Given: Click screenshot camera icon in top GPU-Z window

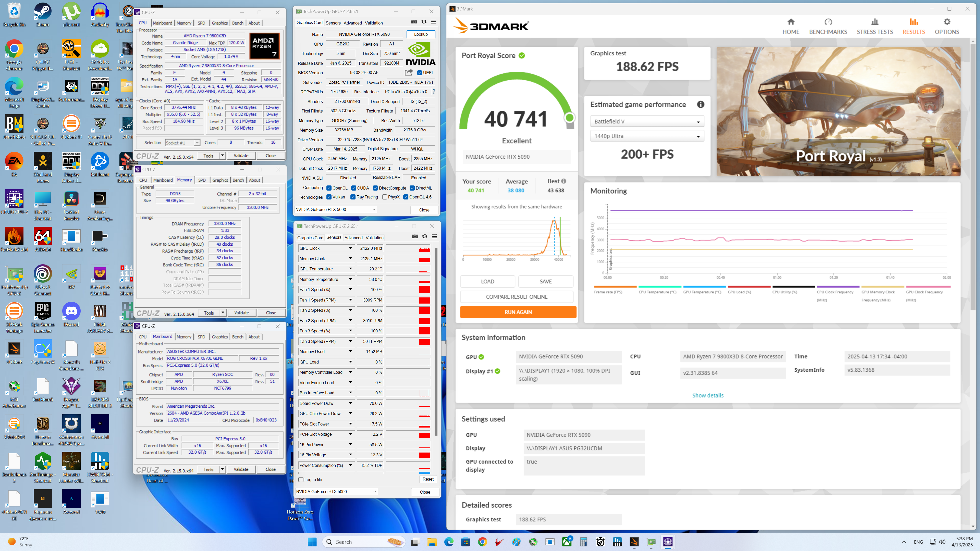Looking at the screenshot, I should point(414,22).
